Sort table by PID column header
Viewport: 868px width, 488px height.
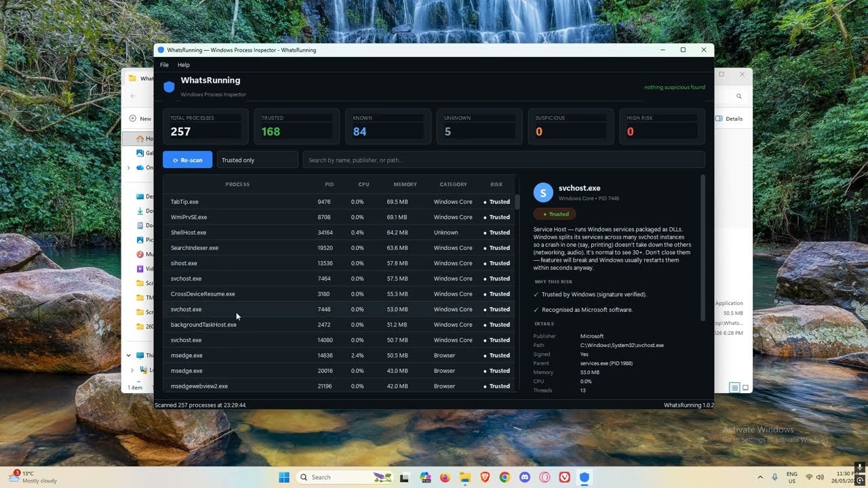[x=330, y=184]
